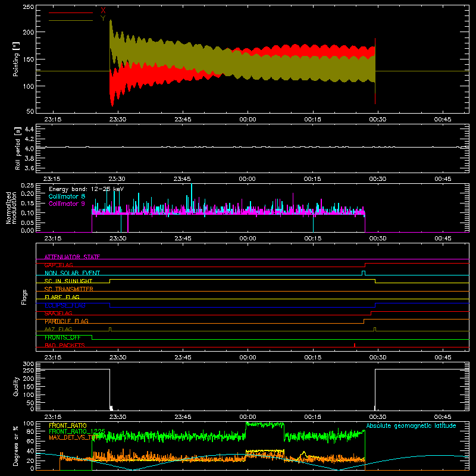Click the AAZ_FLAG label
The height and width of the screenshot is (476, 476).
(x=58, y=329)
